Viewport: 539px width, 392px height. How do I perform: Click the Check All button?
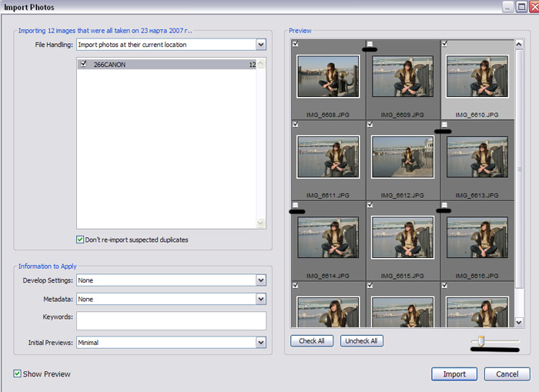(312, 340)
